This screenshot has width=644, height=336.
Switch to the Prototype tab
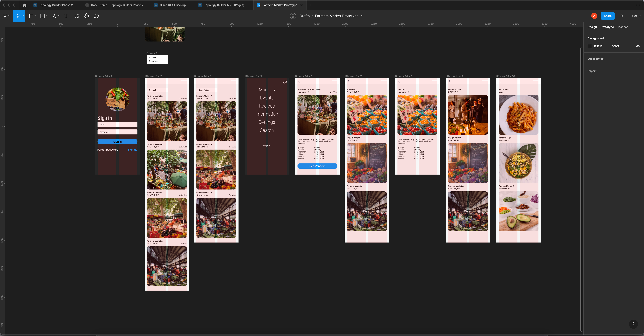[607, 27]
